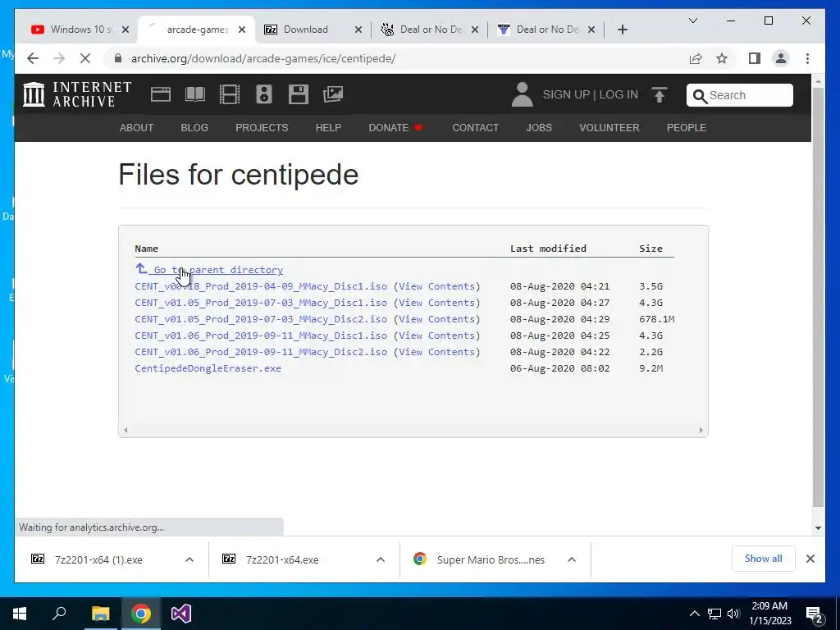840x630 pixels.
Task: Close the arcade-games tab
Action: [x=242, y=30]
